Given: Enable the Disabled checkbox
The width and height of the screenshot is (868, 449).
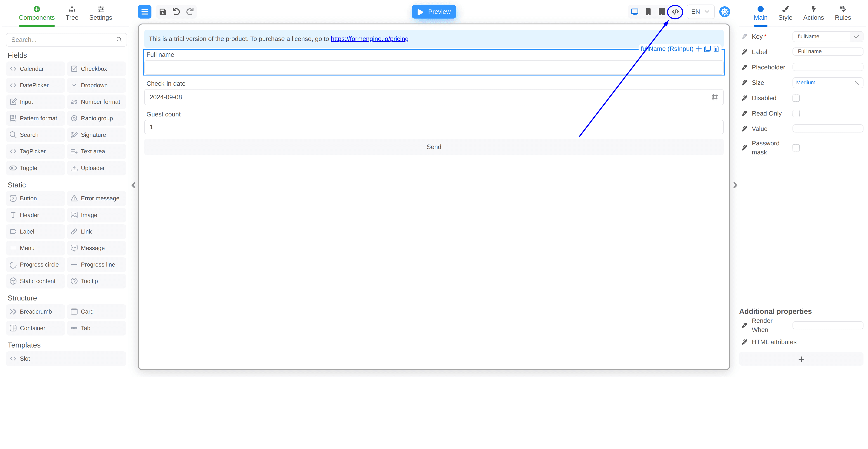Looking at the screenshot, I should [x=797, y=98].
